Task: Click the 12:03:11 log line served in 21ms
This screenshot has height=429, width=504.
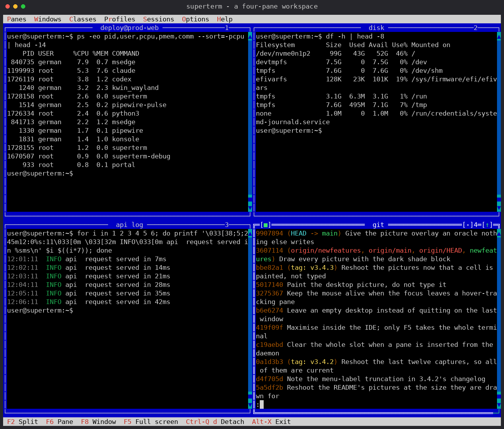Action: [89, 276]
